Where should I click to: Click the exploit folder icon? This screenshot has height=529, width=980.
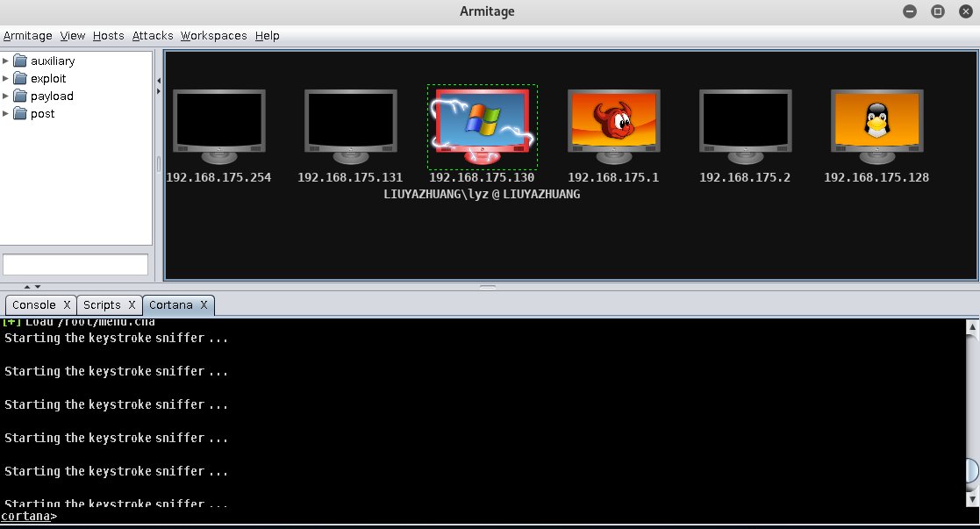point(21,78)
